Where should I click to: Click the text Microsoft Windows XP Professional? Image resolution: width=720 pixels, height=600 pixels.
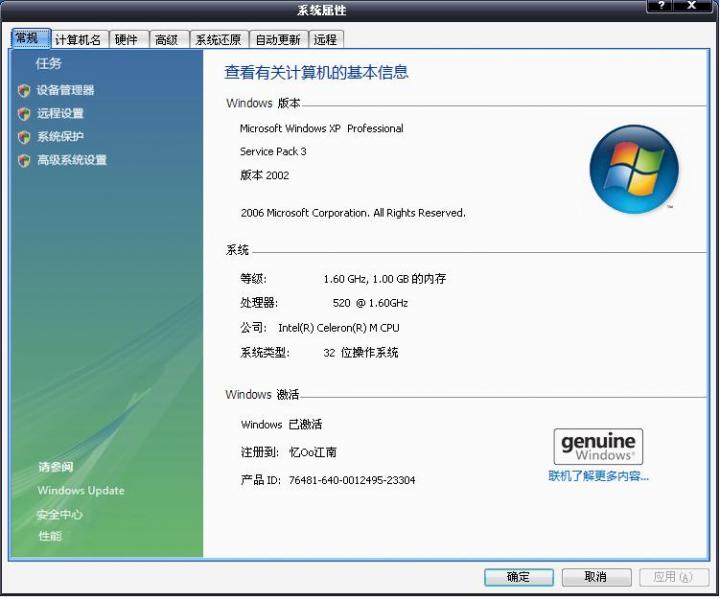tap(321, 129)
